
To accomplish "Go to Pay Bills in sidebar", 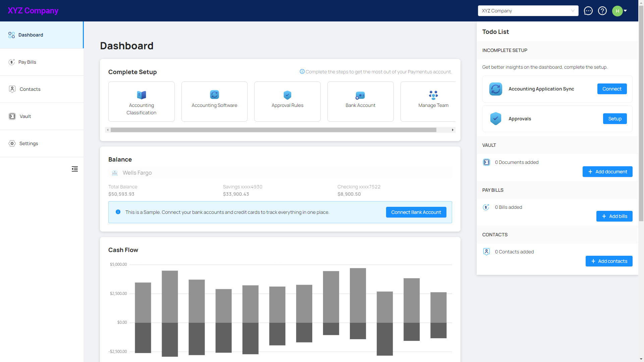I will (x=27, y=62).
